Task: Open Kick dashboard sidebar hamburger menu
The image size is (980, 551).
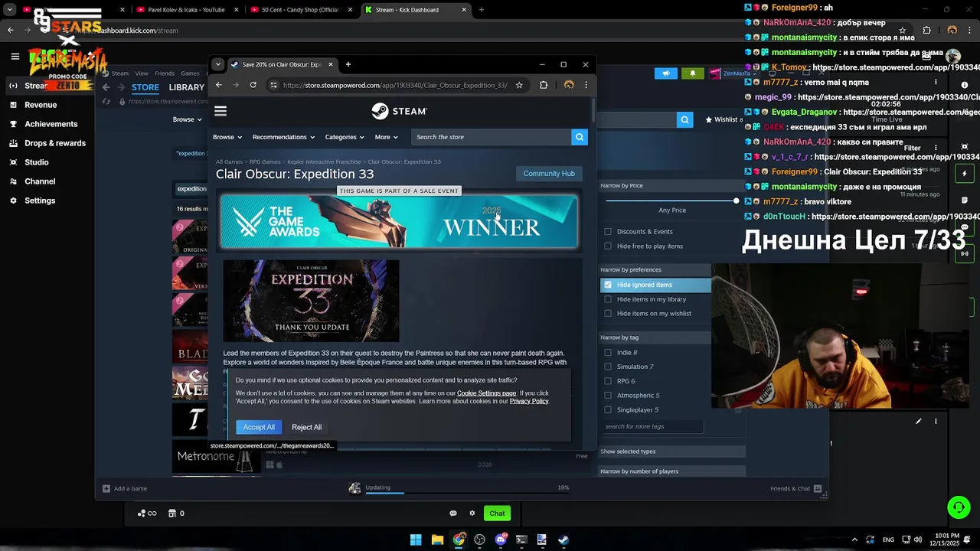Action: click(15, 56)
